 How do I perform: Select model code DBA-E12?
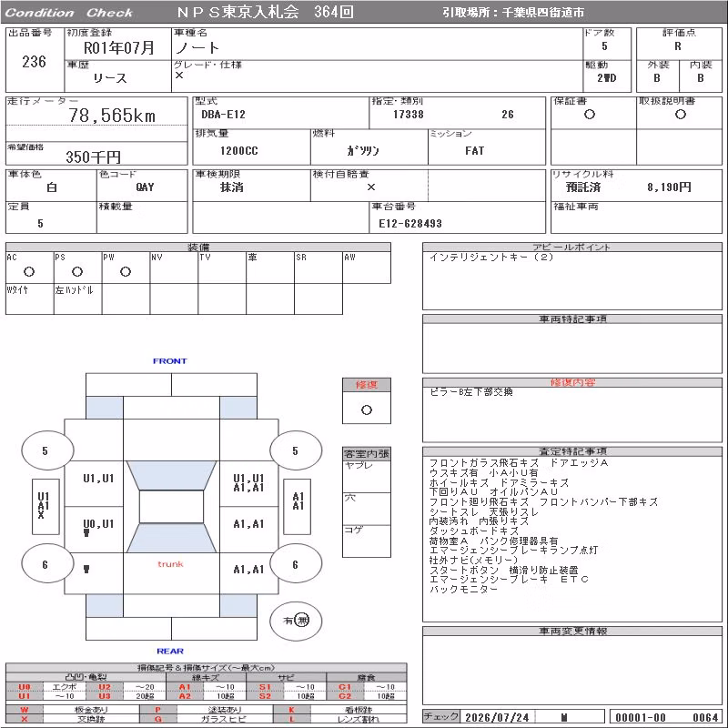coord(223,115)
